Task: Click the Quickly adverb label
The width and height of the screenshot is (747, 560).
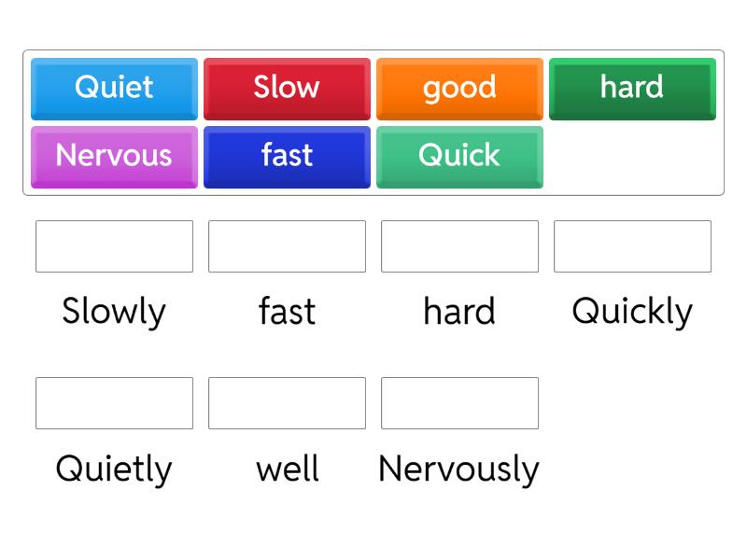Action: tap(632, 311)
